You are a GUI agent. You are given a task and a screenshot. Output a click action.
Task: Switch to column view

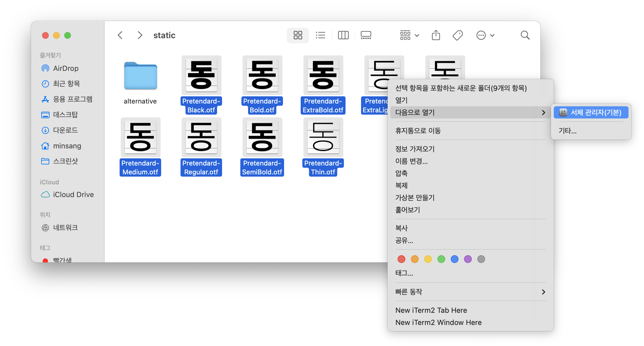[x=343, y=35]
